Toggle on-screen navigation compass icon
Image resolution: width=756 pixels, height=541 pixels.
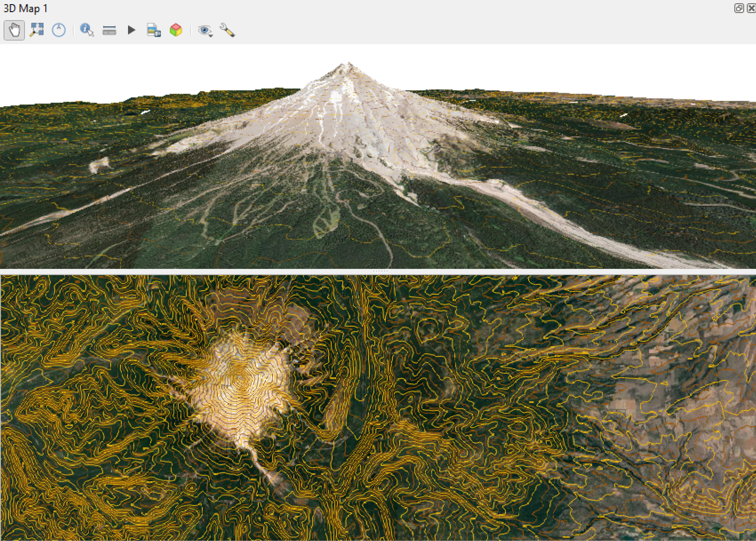pyautogui.click(x=59, y=30)
